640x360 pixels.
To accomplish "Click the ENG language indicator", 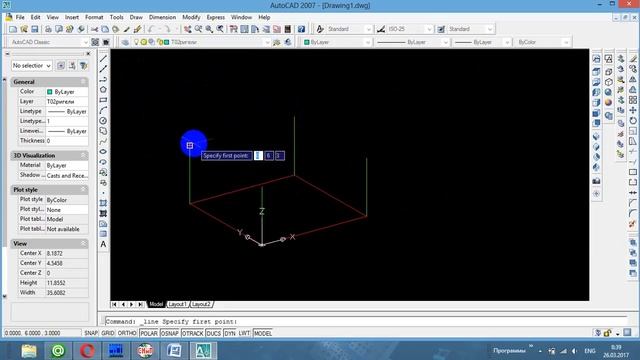I will coord(589,351).
